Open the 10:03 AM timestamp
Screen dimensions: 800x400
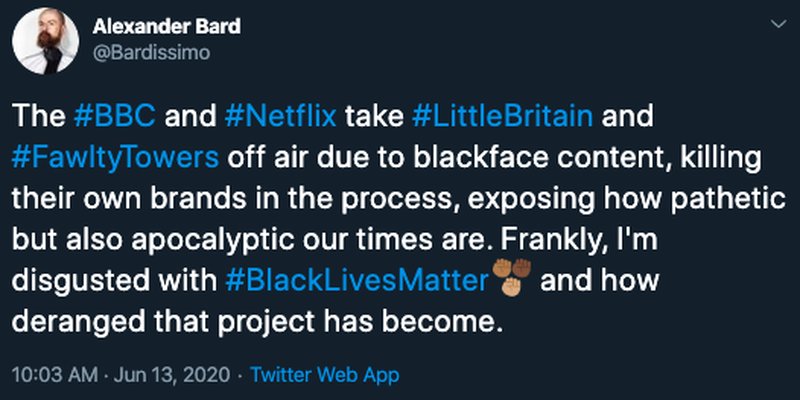pos(55,375)
